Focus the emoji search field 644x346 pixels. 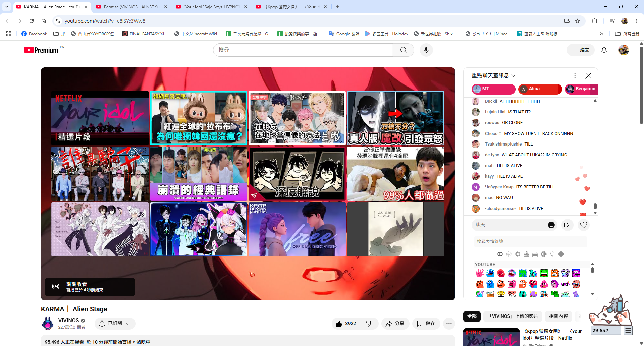pos(531,241)
